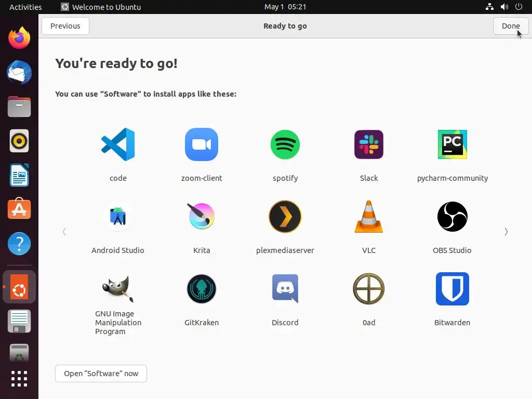Screen dimensions: 532x399
Task: Open LibreOffice Writer from the dock
Action: point(19,175)
